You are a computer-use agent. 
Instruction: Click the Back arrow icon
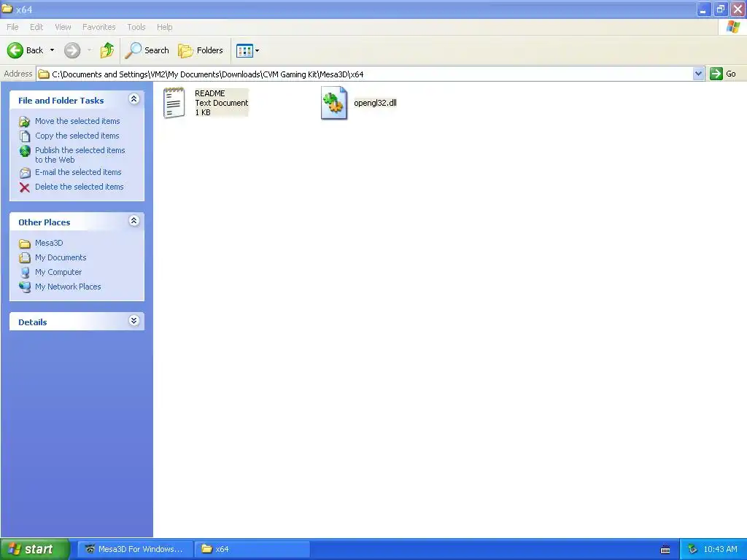click(x=15, y=50)
